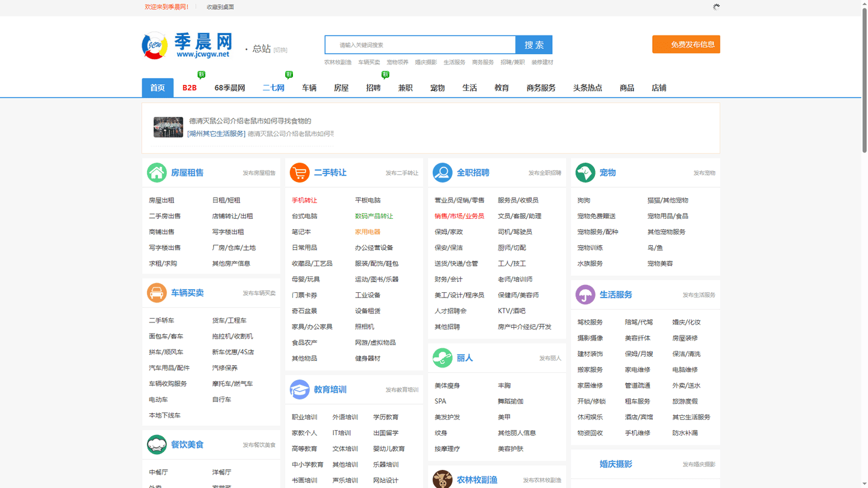Screen dimensions: 868x488
Task: Open the 商务服务 navigation tab
Action: (541, 88)
